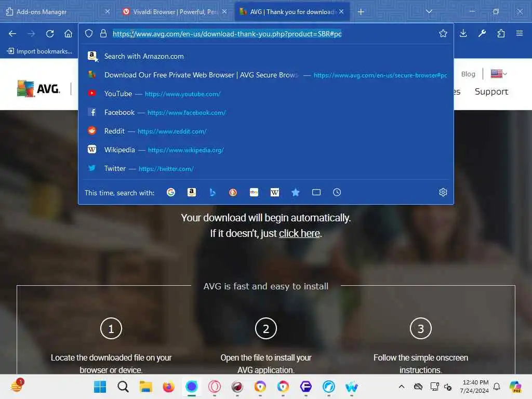Expand the list all tabs chevron
The image size is (532, 399).
coord(429,11)
